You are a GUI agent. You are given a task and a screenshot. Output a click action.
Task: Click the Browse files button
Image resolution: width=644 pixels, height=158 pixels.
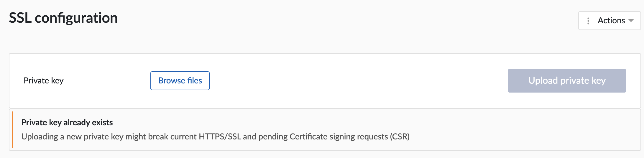(180, 81)
